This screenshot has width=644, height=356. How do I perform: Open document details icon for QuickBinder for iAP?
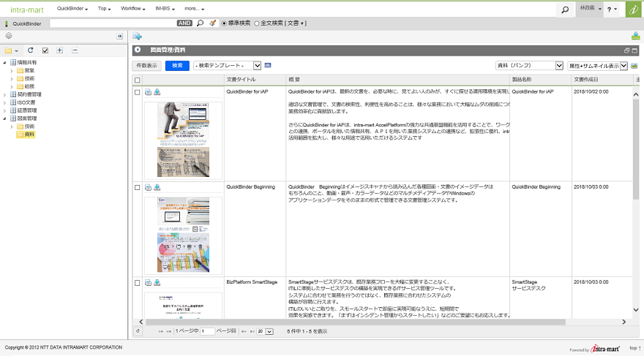point(149,92)
